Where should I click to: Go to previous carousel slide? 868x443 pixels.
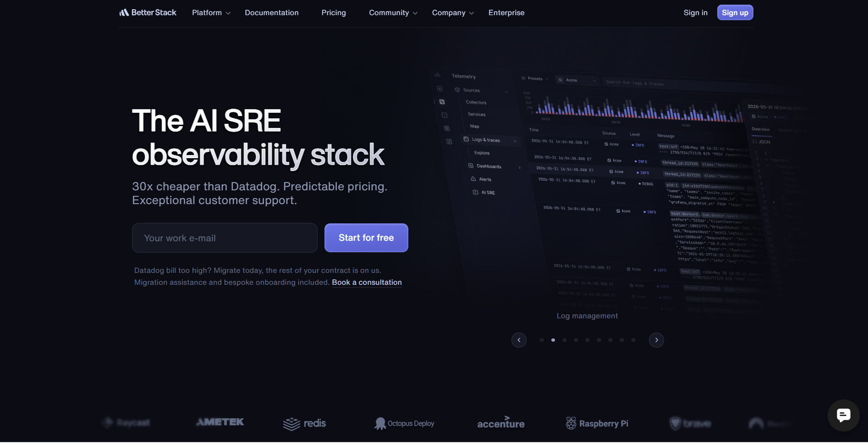[x=519, y=340]
